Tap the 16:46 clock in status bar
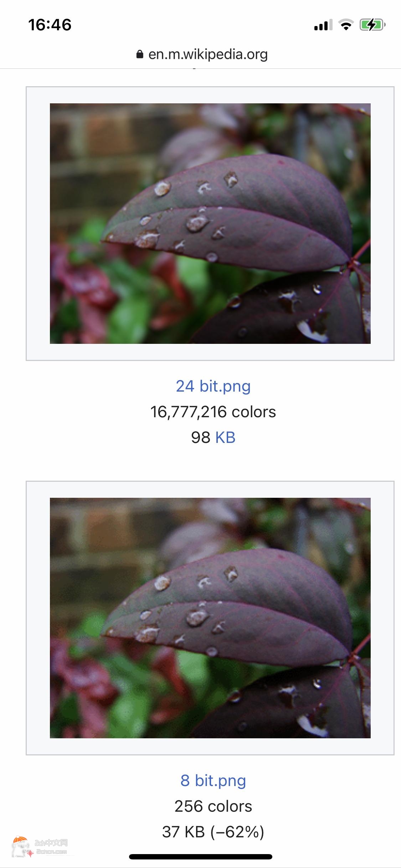Screen dimensions: 401x868 pyautogui.click(x=50, y=25)
